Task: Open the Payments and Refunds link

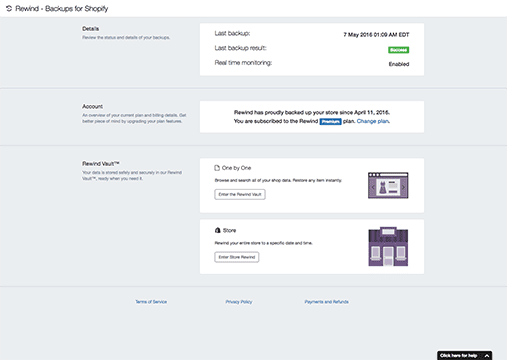Action: (x=326, y=302)
